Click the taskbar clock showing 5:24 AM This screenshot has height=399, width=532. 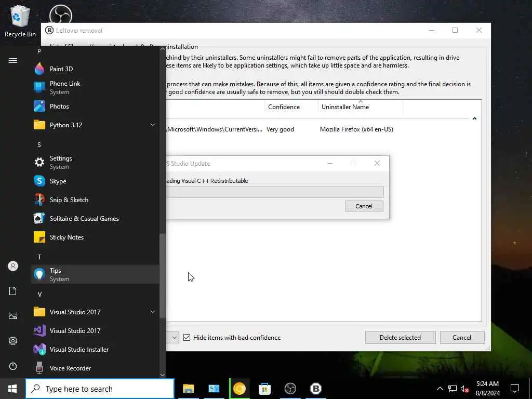coord(487,389)
